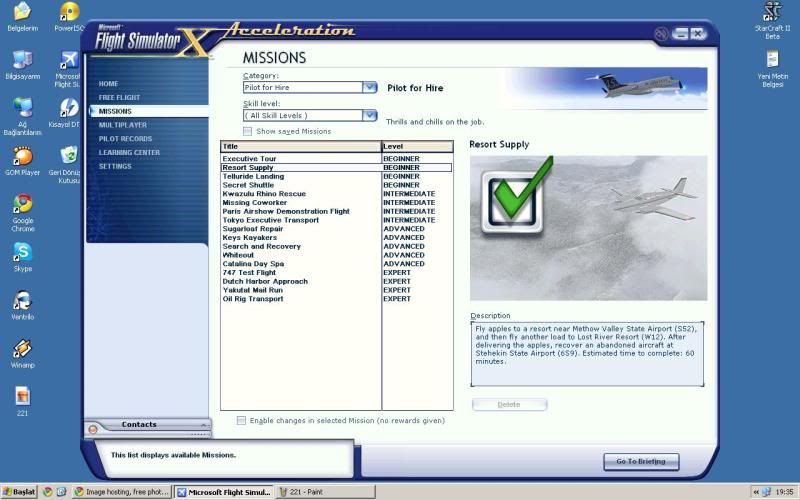Select Kwazulu Rhino Rescue mission
This screenshot has width=800, height=500.
coord(336,193)
